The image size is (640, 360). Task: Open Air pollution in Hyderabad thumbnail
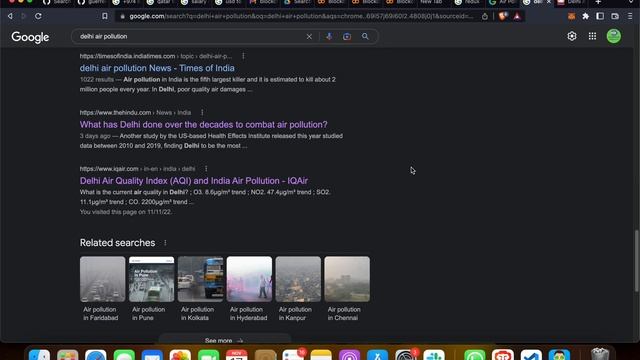[x=249, y=279]
